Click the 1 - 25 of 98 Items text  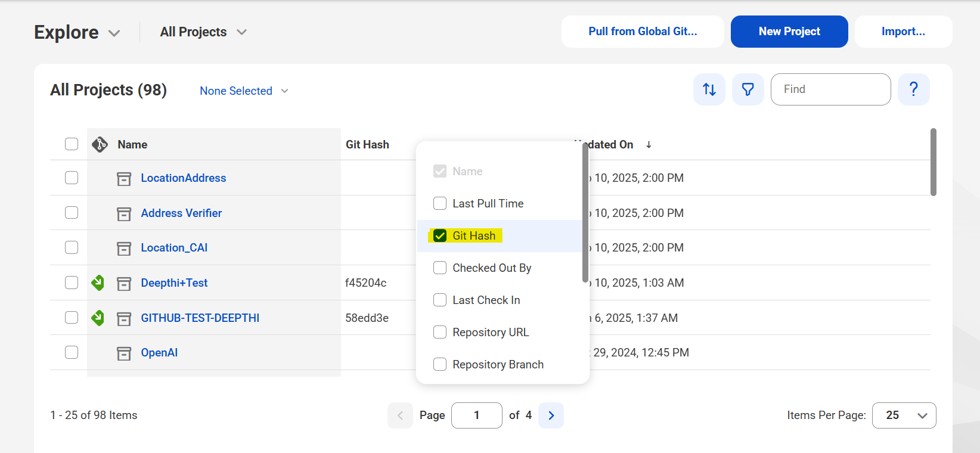(x=94, y=415)
